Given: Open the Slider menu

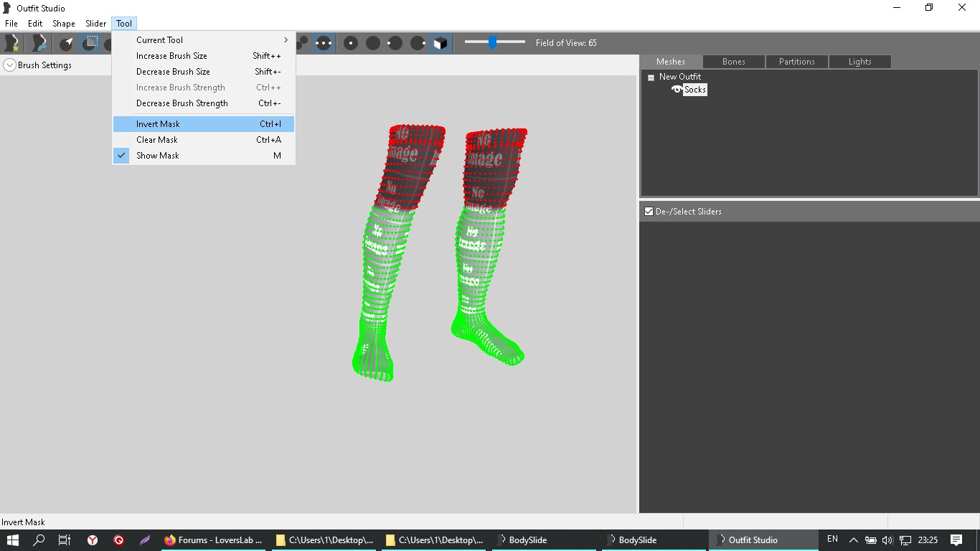Looking at the screenshot, I should click(x=96, y=24).
